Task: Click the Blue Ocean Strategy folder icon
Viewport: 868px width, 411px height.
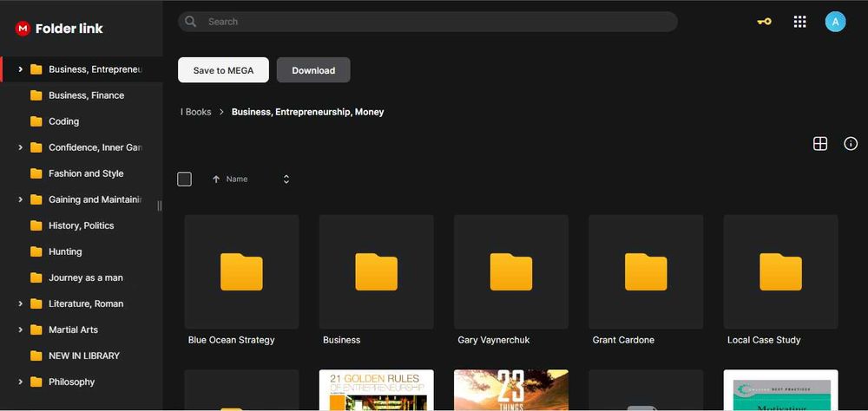Action: [241, 271]
